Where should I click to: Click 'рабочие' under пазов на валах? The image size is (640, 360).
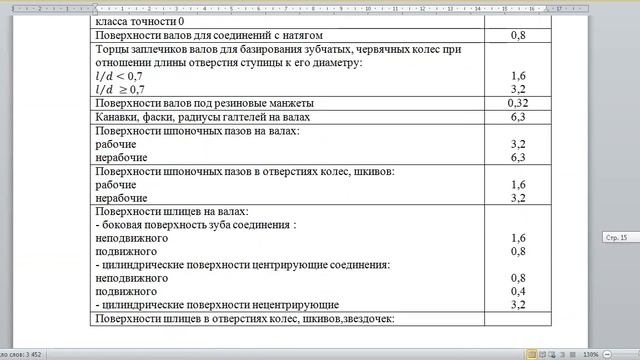[x=116, y=144]
